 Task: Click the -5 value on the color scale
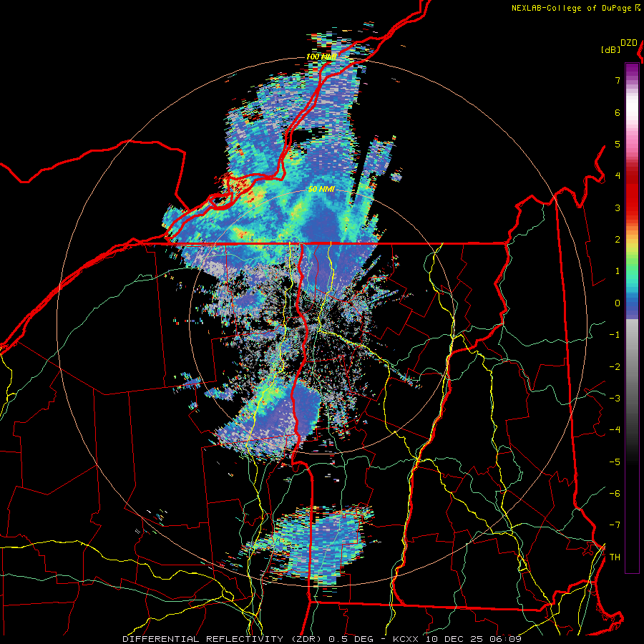point(615,462)
